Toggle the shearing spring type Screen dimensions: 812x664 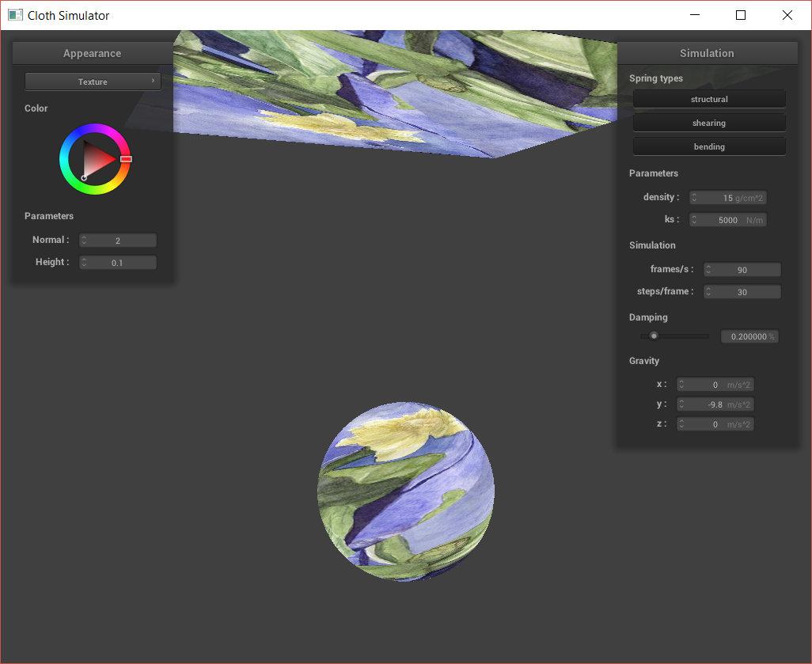(709, 123)
